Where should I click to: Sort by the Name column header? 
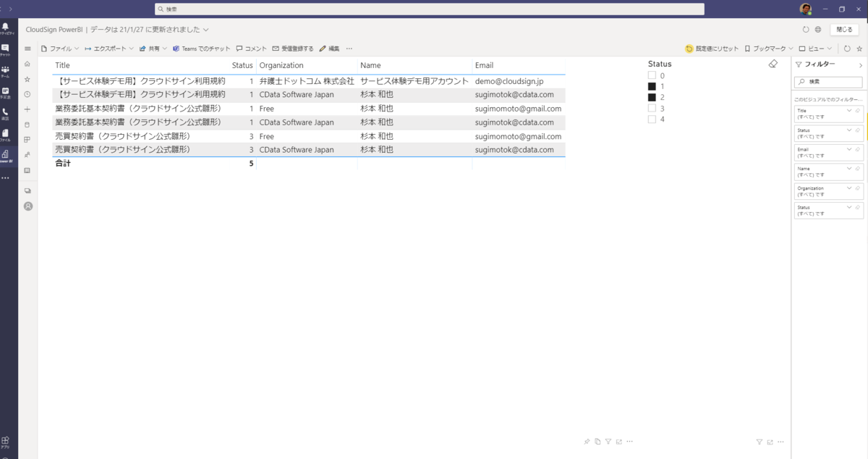[x=370, y=65]
